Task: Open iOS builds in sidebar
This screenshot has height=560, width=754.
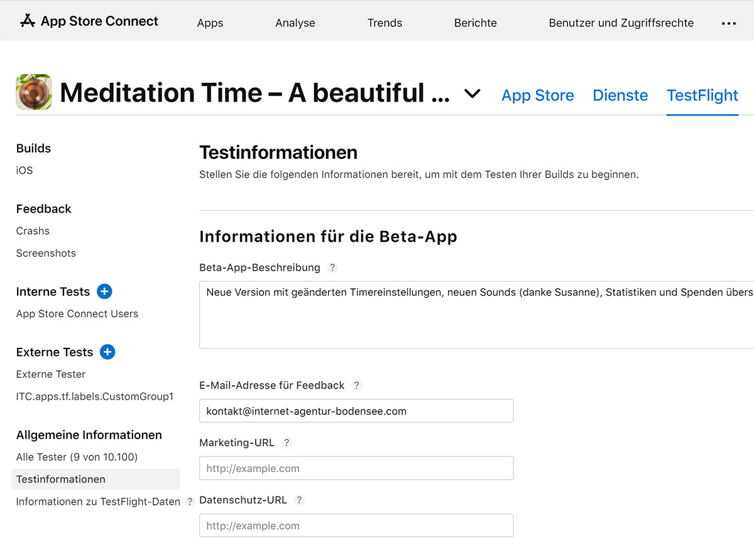Action: pos(25,170)
